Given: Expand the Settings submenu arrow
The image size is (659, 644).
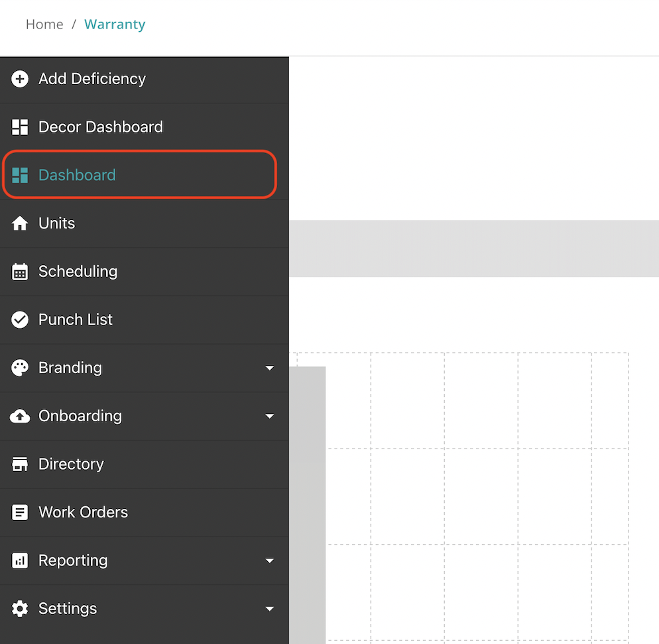Looking at the screenshot, I should pos(270,609).
